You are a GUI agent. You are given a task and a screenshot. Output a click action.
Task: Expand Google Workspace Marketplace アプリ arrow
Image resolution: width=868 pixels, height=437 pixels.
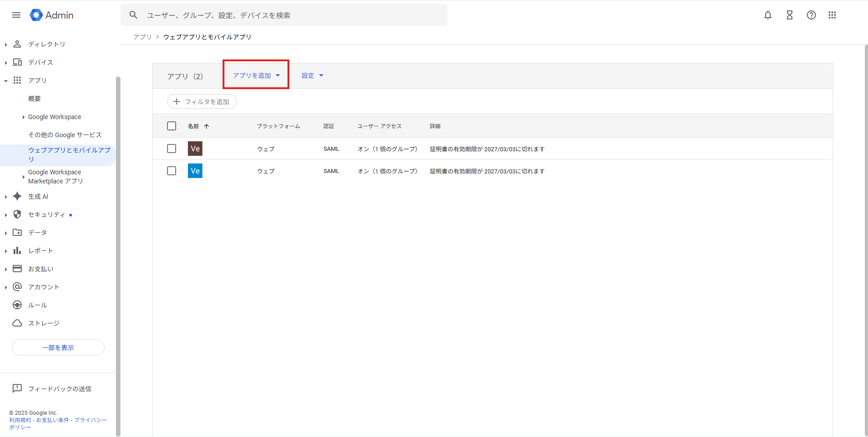pyautogui.click(x=24, y=177)
